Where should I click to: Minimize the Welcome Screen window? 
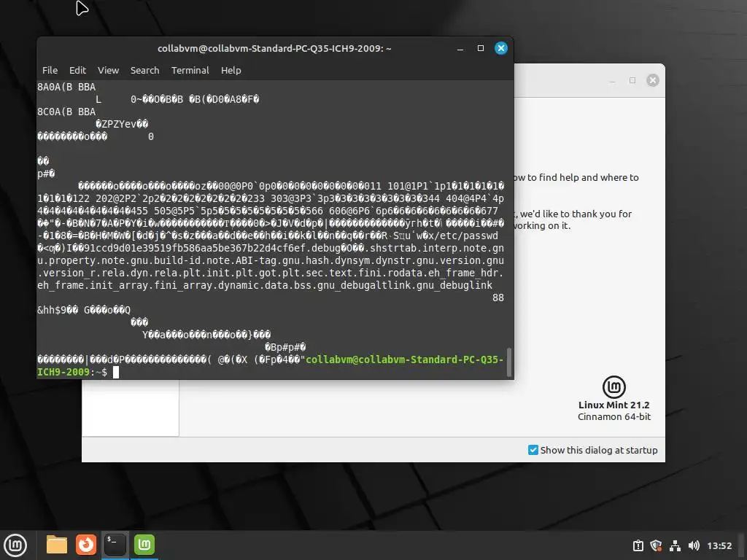coord(612,80)
